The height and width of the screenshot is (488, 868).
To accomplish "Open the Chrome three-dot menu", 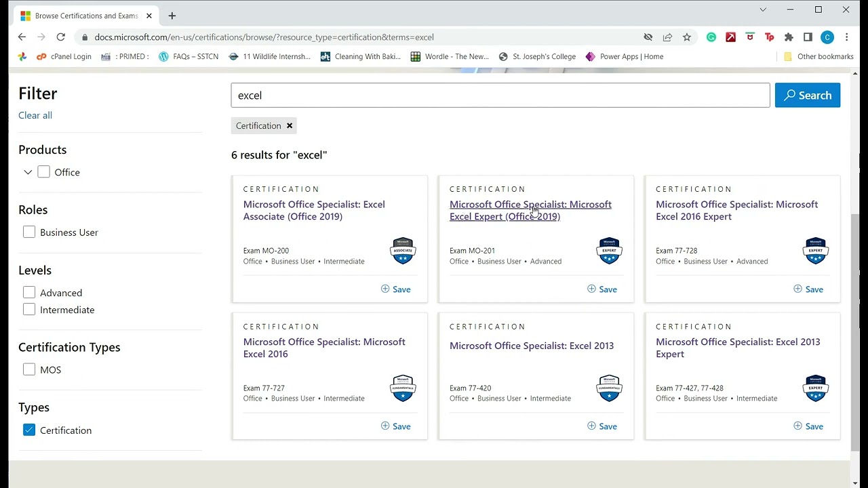I will [x=846, y=37].
